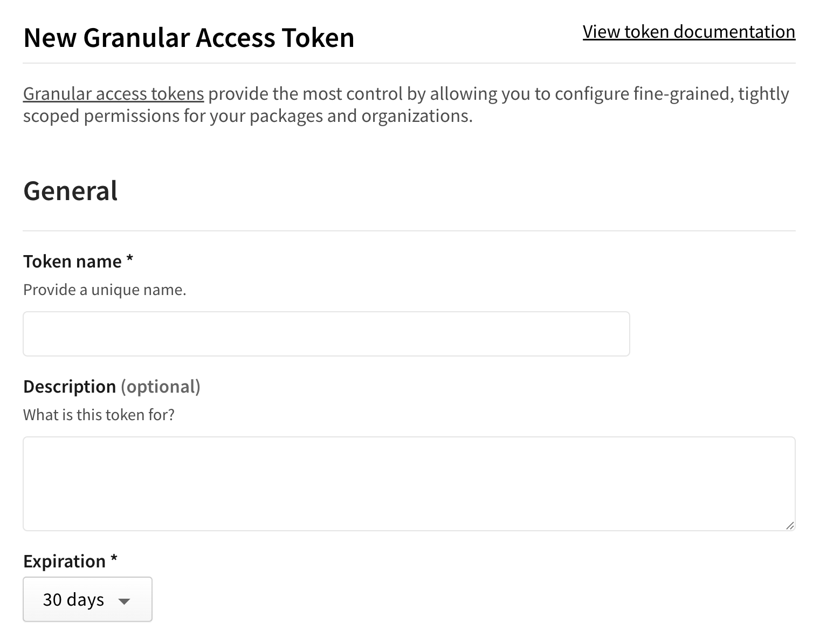The width and height of the screenshot is (813, 644).
Task: Click the Description label text
Action: click(x=70, y=387)
